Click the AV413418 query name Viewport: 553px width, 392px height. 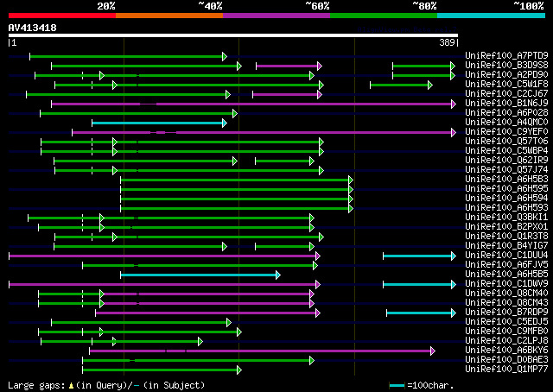click(33, 28)
